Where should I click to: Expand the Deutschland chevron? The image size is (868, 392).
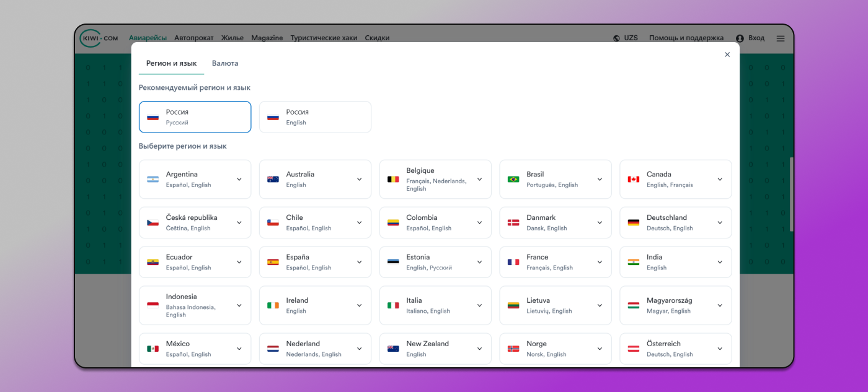pos(720,223)
